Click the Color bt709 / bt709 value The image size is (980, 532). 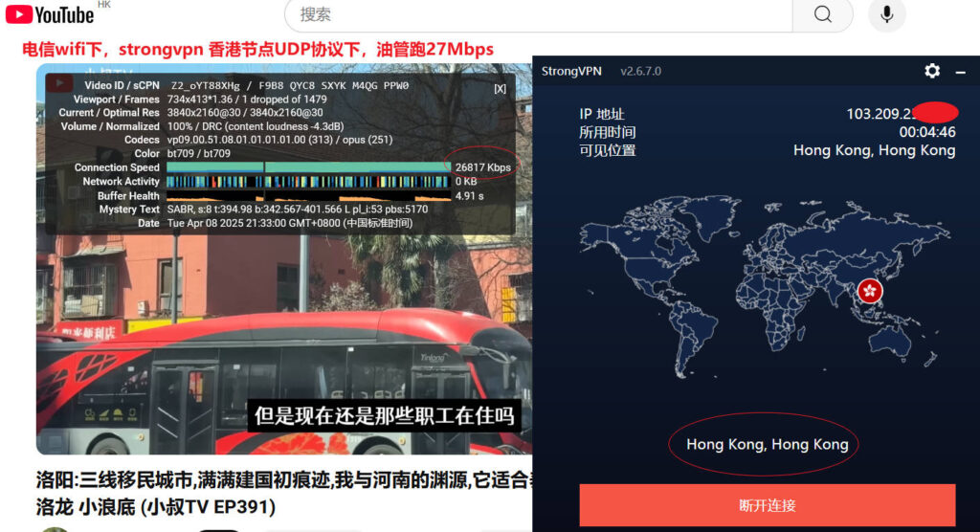tap(199, 153)
